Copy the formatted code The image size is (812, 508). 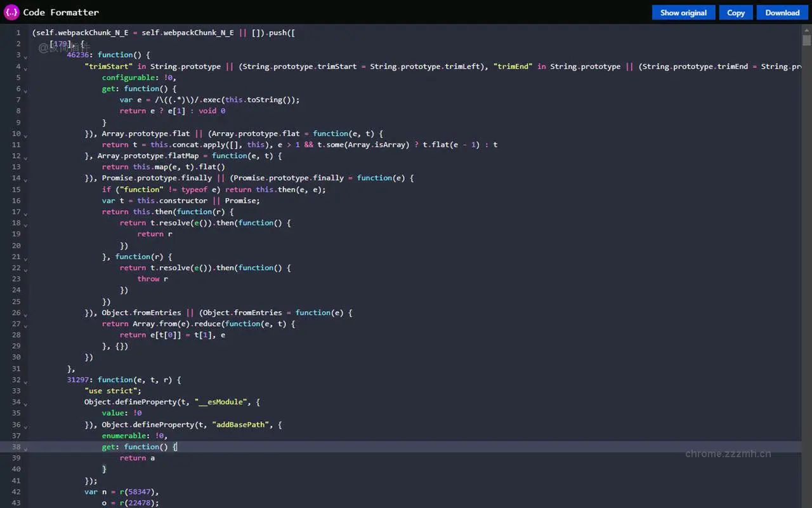735,12
